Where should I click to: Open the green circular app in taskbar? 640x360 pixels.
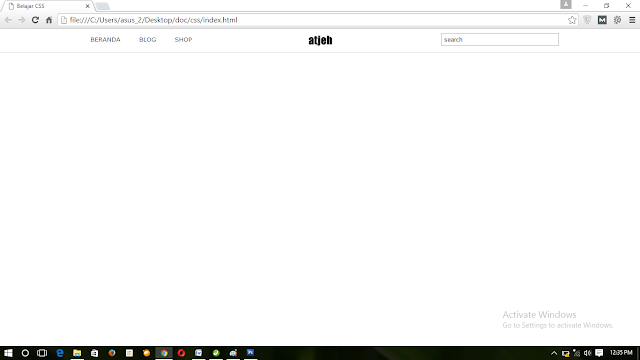(x=216, y=353)
